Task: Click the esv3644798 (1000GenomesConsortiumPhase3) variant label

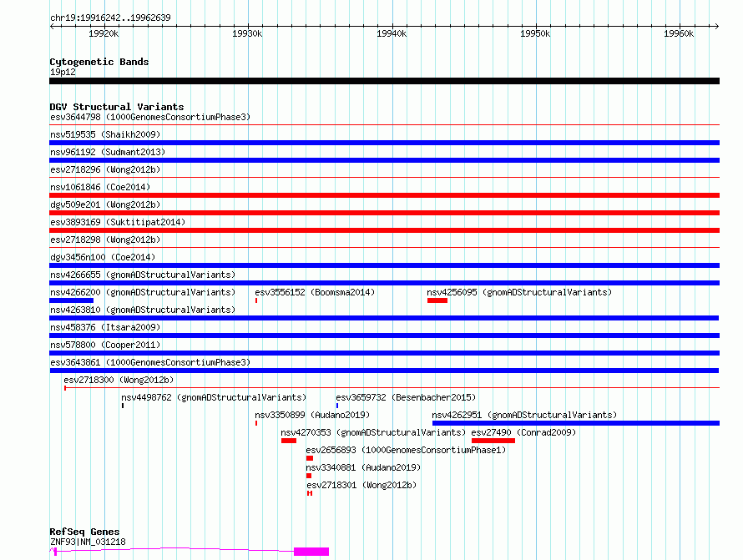Action: pyautogui.click(x=150, y=117)
